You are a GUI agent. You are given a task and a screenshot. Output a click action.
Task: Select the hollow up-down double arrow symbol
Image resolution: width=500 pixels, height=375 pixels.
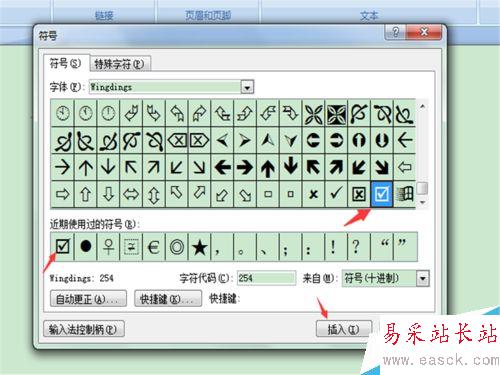tap(154, 194)
